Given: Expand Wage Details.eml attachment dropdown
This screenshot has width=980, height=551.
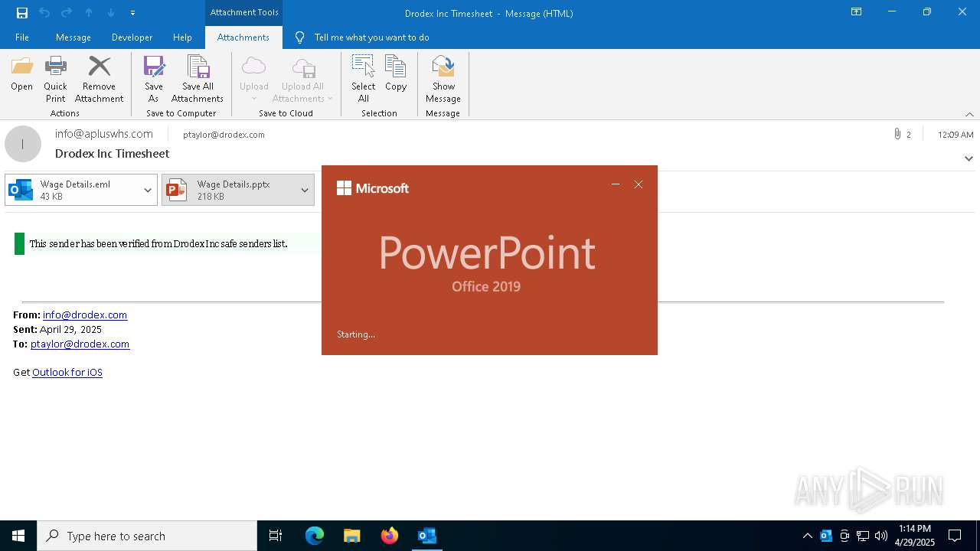Looking at the screenshot, I should (148, 191).
